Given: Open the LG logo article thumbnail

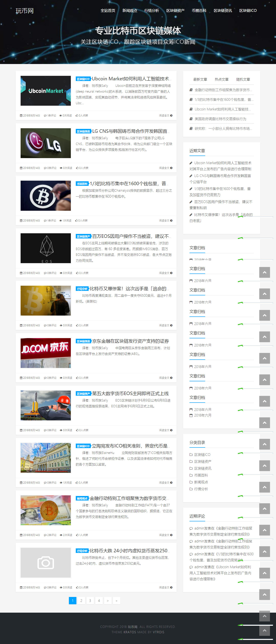Looking at the screenshot, I should pyautogui.click(x=46, y=143).
